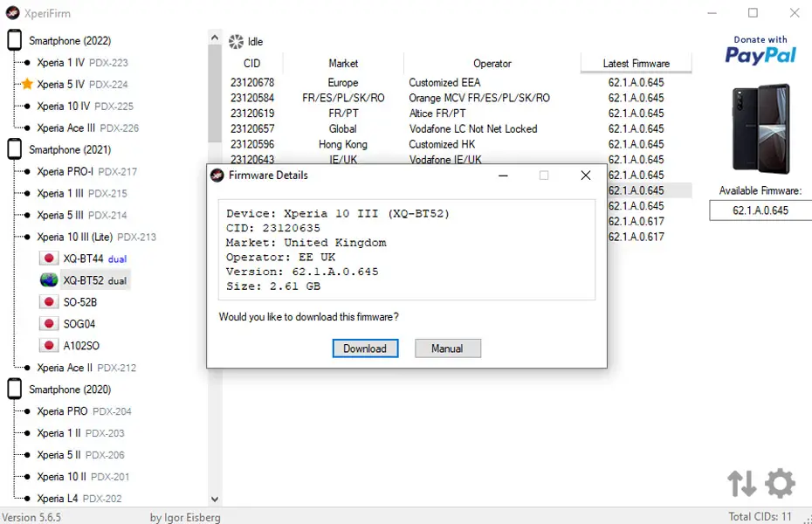
Task: Select the XQ-BT52 dual variant
Action: (95, 280)
